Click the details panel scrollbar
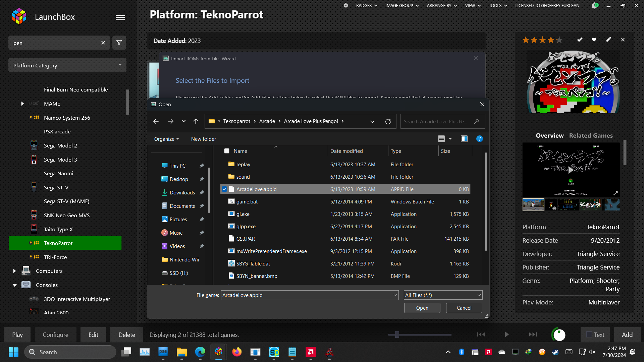The image size is (644, 362). 625,153
